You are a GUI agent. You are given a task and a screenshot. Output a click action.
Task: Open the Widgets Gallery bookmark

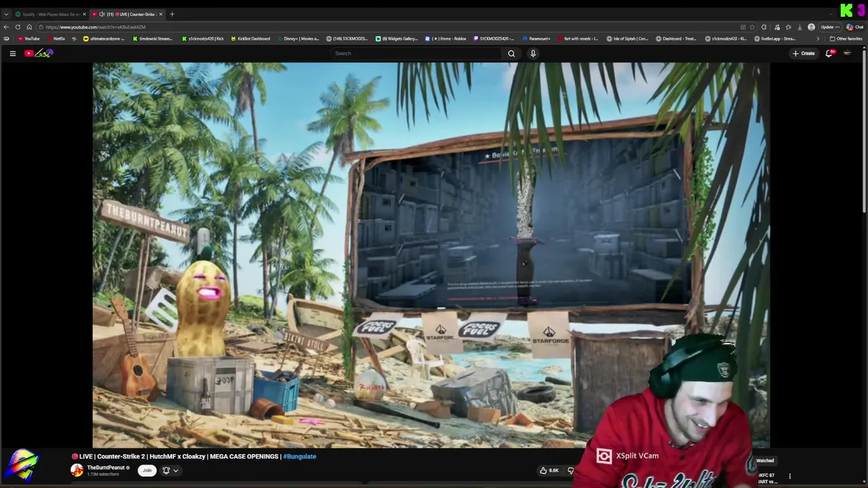(397, 39)
